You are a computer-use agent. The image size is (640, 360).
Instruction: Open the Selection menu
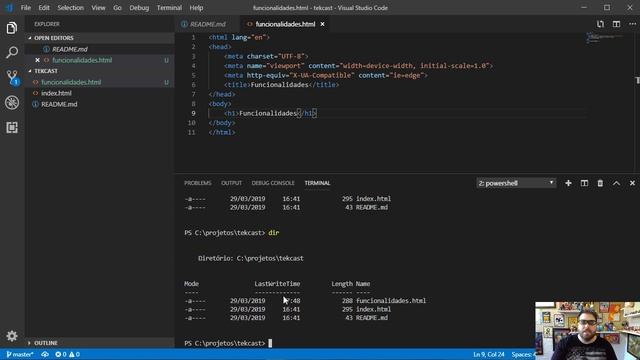click(70, 8)
